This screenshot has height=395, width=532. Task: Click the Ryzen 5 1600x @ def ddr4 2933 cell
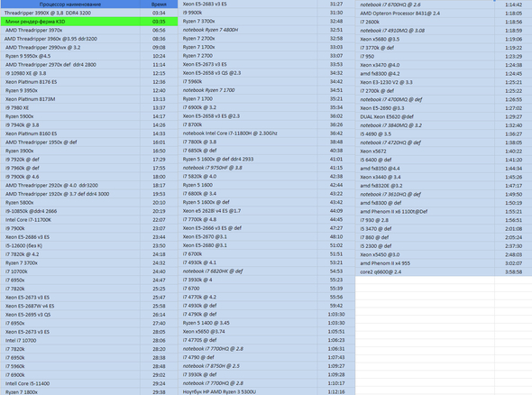(x=248, y=159)
